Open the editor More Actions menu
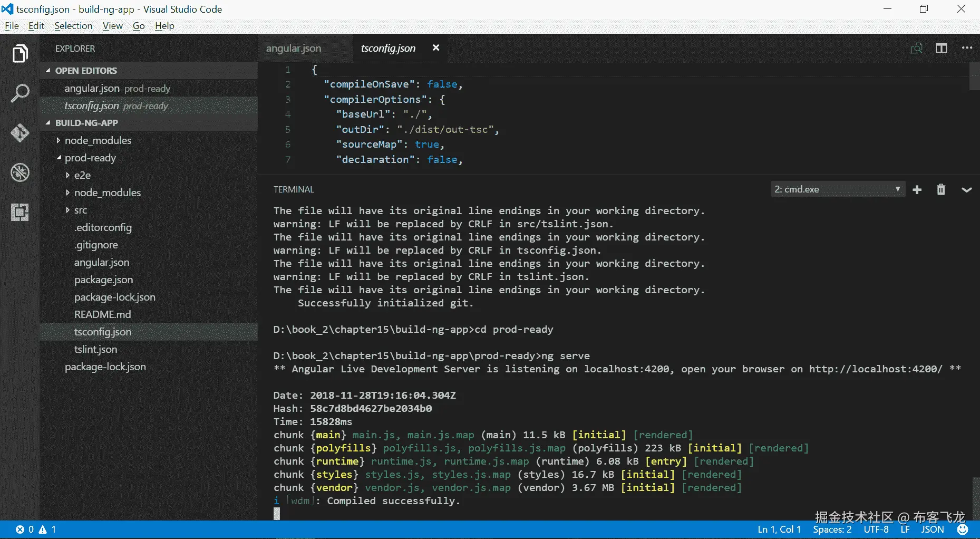The width and height of the screenshot is (980, 539). tap(967, 48)
